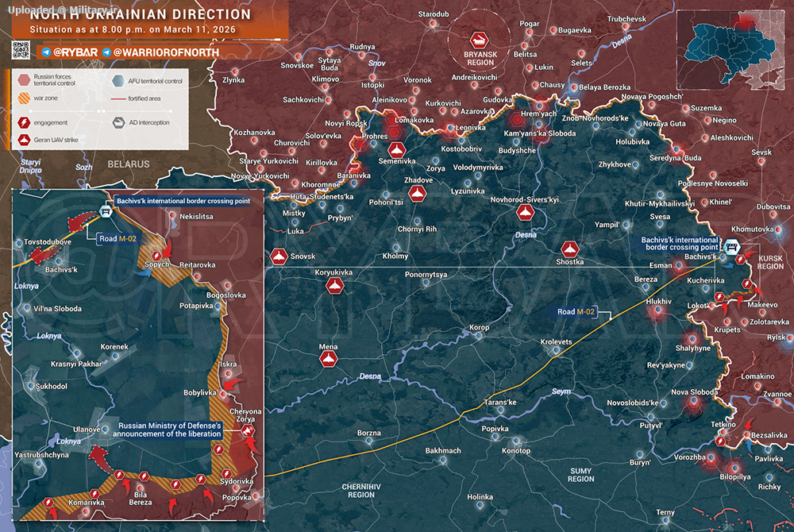Click the Vorozhba town label
This screenshot has height=532, width=794.
(690, 457)
